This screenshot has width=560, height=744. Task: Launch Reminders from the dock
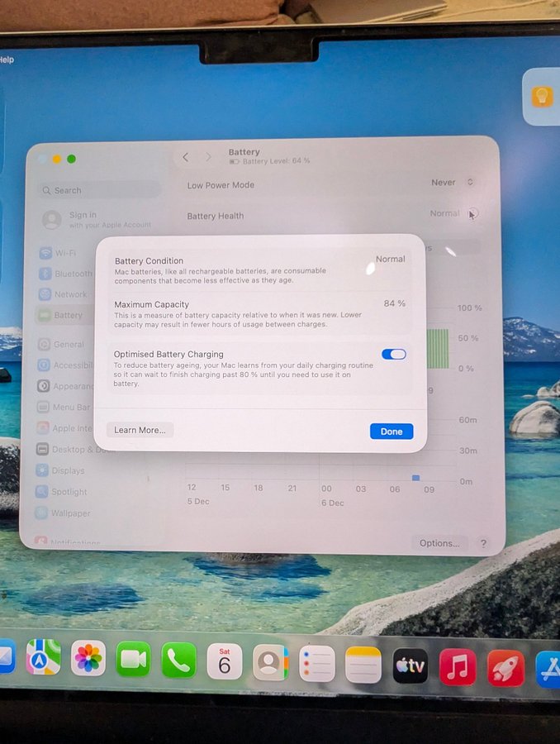pyautogui.click(x=317, y=663)
